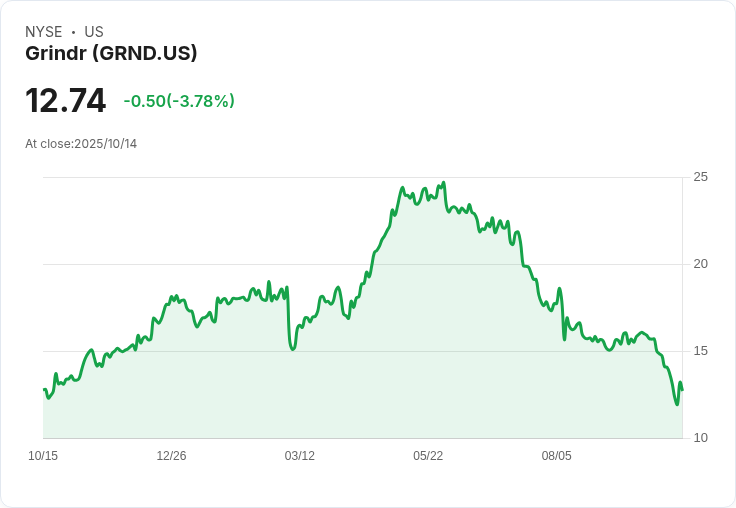Click the 25 price axis label
Screen dimensions: 736x508
pos(700,177)
